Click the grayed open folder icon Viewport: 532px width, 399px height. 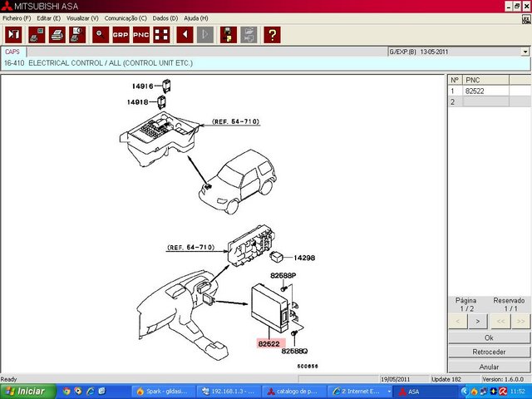tap(249, 35)
